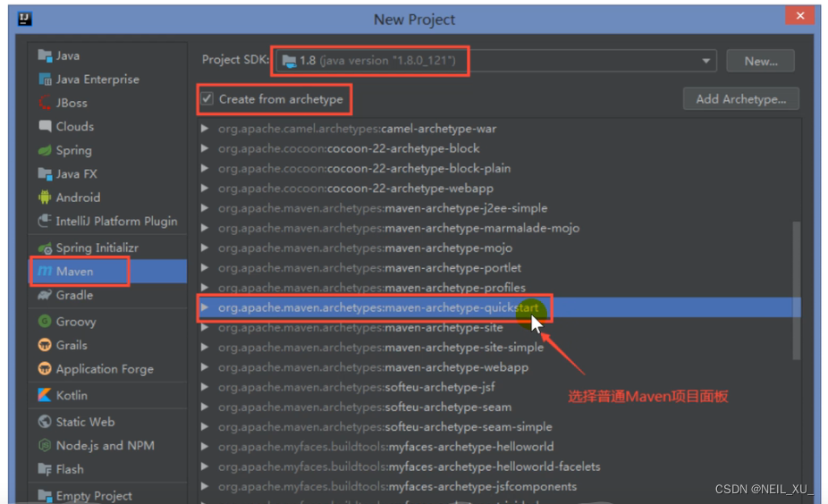Select Spring Initializr project type

[x=107, y=248]
